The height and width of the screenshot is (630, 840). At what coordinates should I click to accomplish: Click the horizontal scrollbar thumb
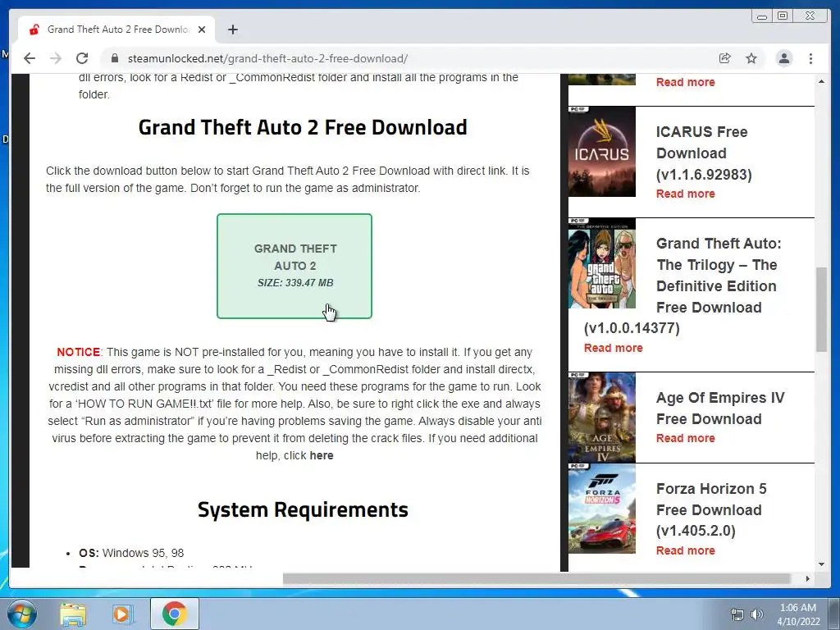536,578
